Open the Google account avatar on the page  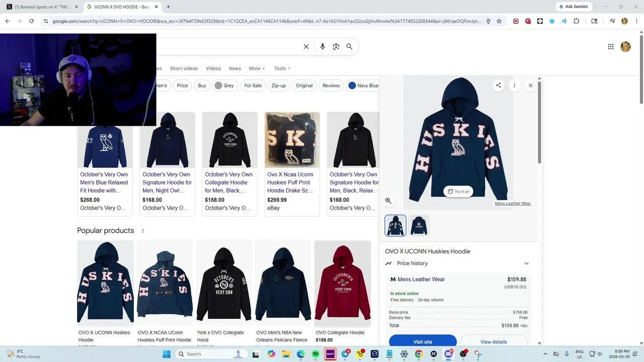625,47
